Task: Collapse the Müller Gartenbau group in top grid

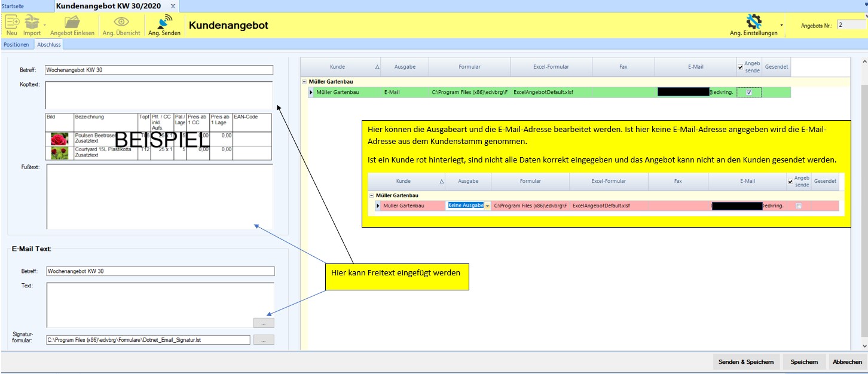Action: [304, 81]
